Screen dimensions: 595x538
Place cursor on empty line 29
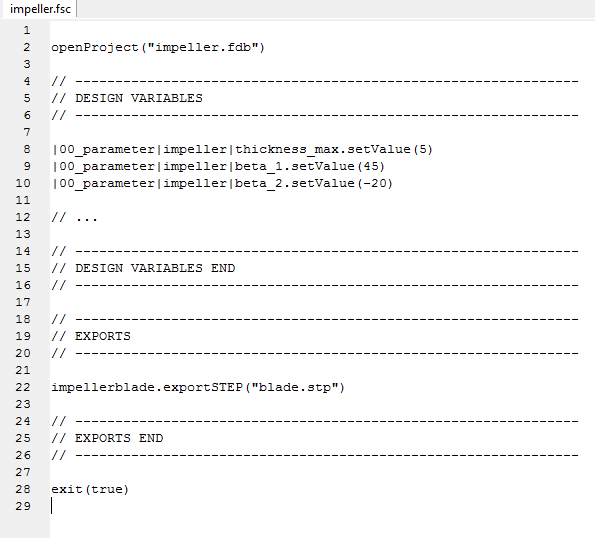pyautogui.click(x=322, y=506)
